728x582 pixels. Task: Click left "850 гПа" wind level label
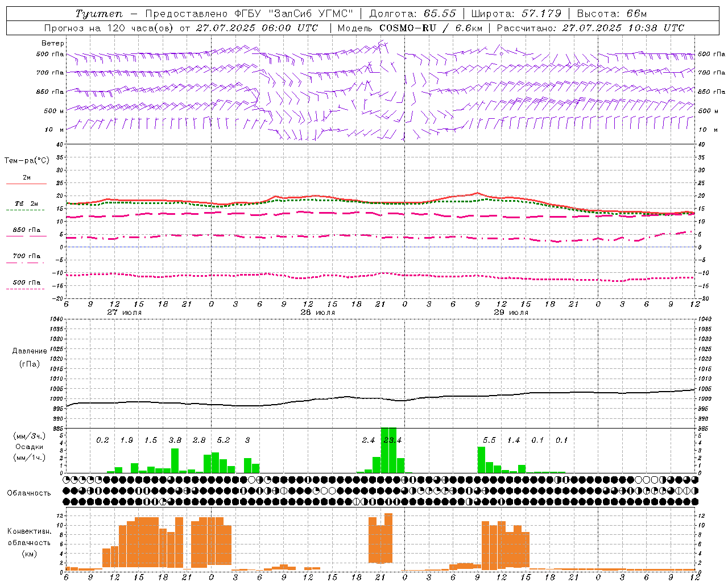click(x=50, y=92)
